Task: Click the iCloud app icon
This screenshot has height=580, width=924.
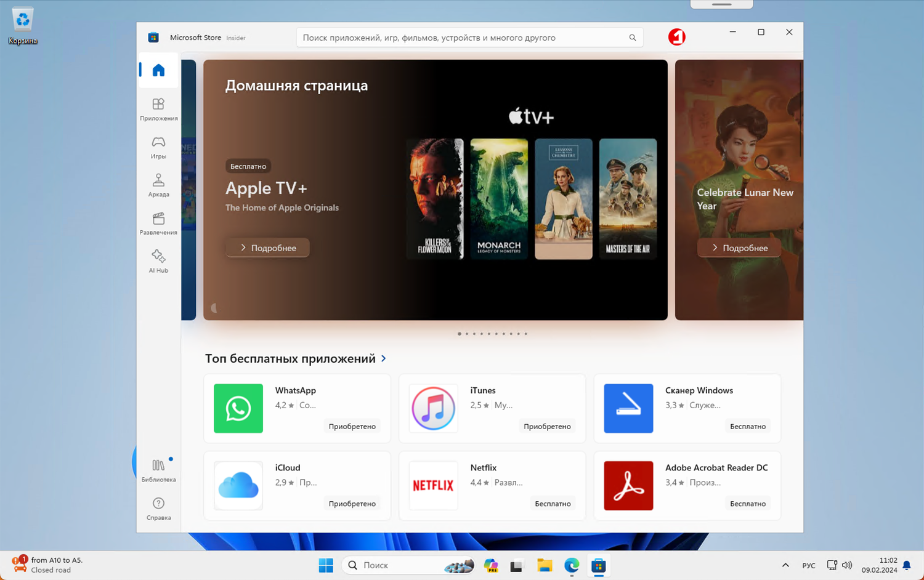Action: 238,486
